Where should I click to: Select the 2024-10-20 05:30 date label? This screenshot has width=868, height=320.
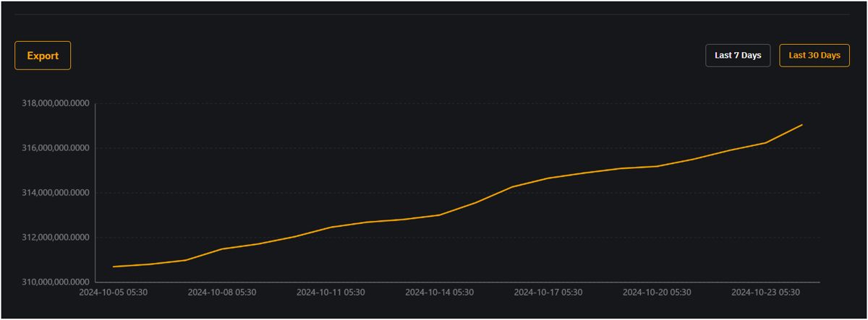tap(657, 293)
